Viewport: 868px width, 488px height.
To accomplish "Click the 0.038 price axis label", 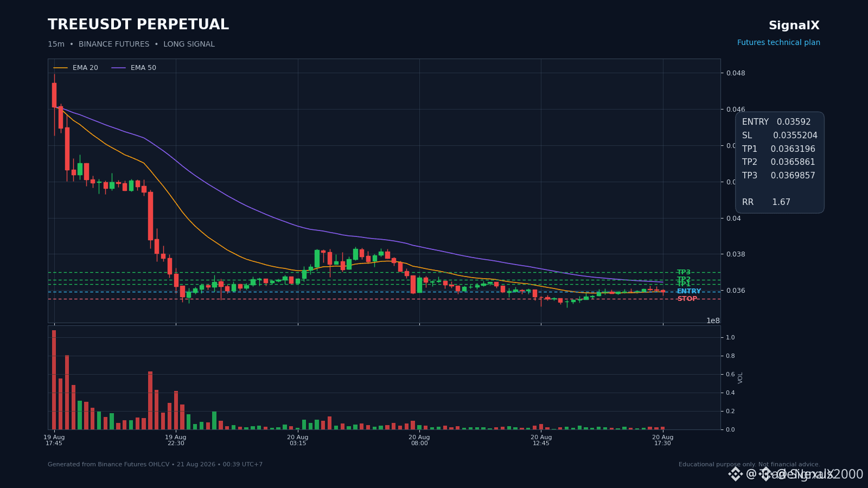I will coord(736,254).
